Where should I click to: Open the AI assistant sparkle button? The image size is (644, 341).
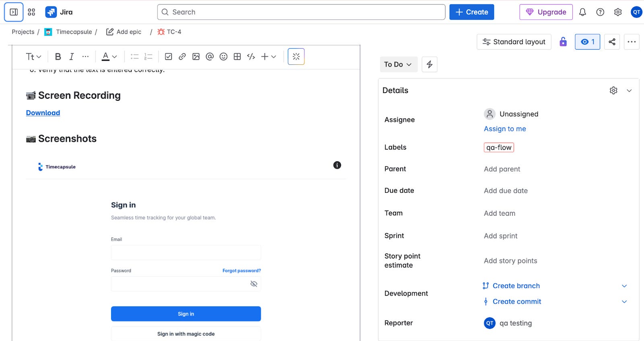[x=296, y=57]
